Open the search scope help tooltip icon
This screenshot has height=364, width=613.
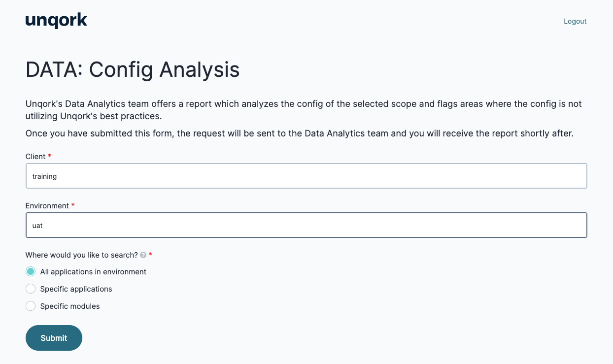(x=143, y=255)
